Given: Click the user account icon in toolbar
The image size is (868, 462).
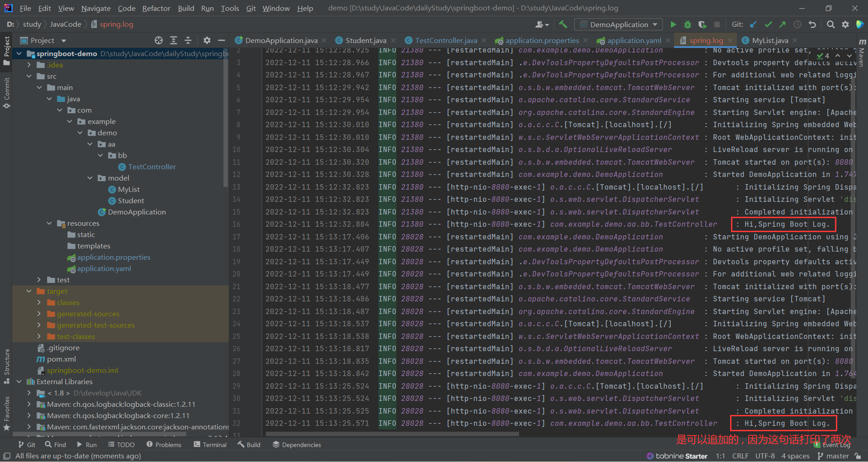Looking at the screenshot, I should pyautogui.click(x=542, y=24).
